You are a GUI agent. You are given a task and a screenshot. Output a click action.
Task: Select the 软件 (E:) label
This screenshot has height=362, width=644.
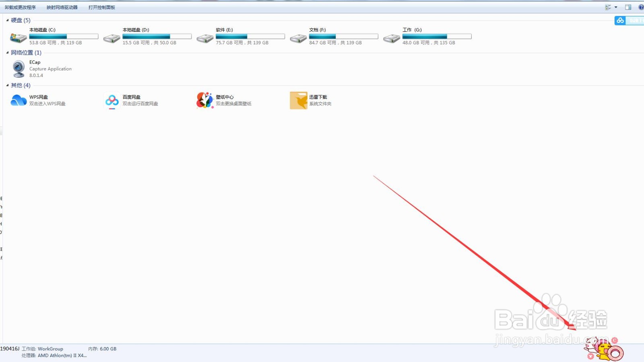click(x=224, y=30)
